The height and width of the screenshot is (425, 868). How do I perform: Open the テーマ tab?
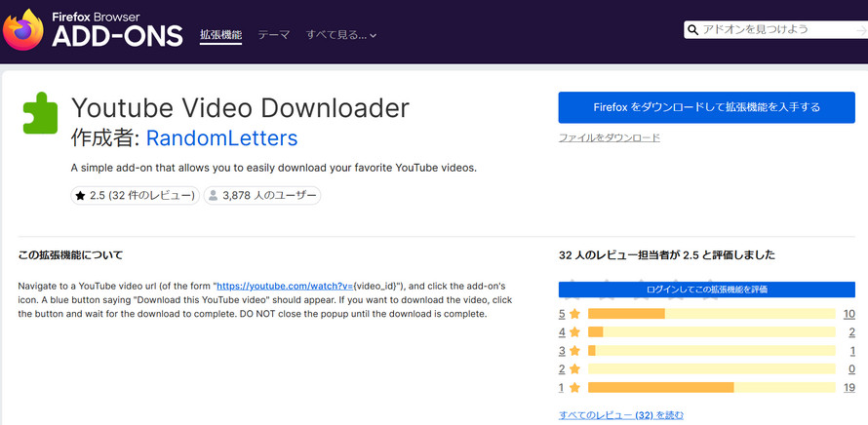(274, 35)
